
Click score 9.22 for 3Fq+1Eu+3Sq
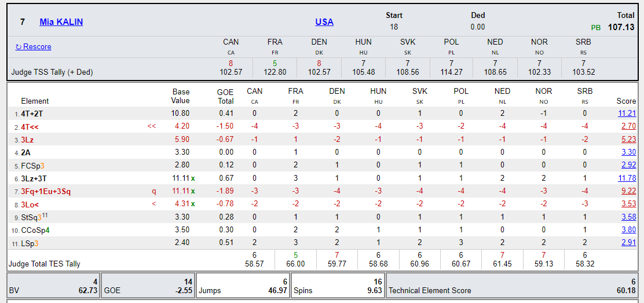[627, 191]
